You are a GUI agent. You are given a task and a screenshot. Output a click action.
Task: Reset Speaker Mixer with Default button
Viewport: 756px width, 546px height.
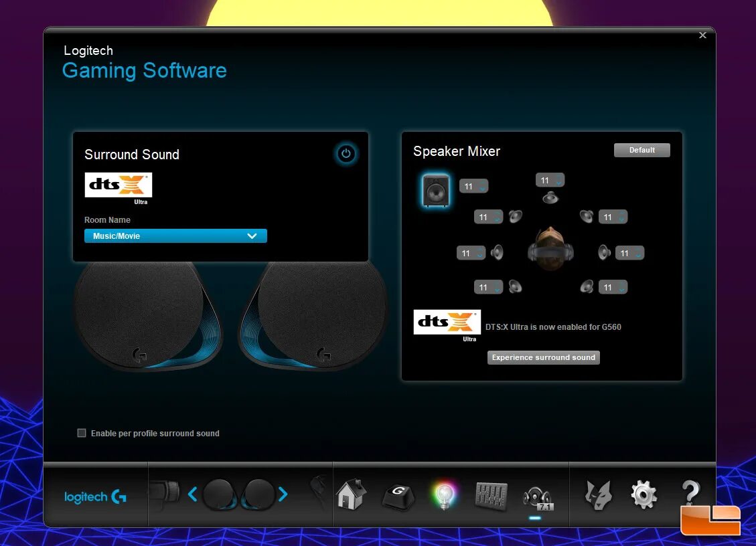641,150
